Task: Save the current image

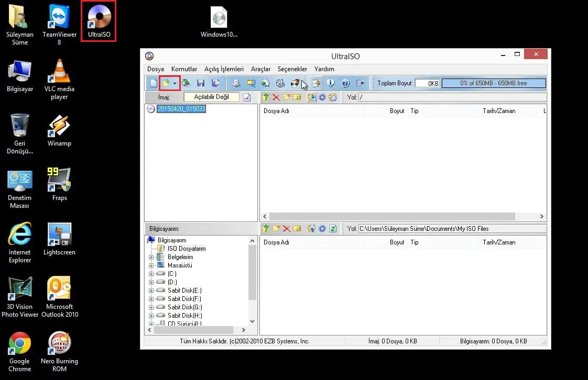Action: pos(201,83)
